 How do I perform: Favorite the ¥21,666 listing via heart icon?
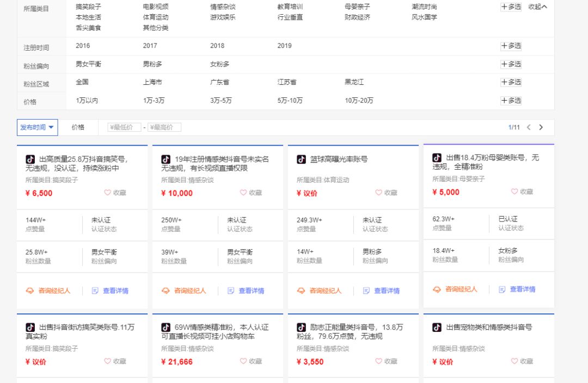[243, 361]
